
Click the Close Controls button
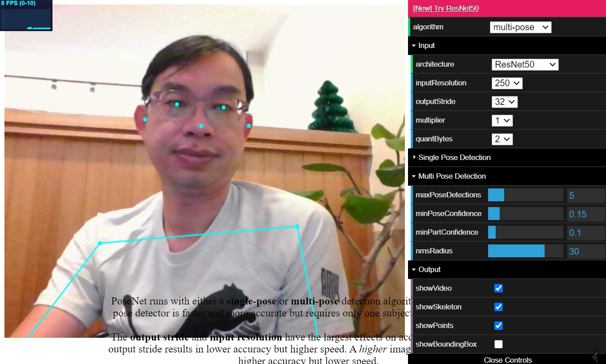click(x=507, y=360)
